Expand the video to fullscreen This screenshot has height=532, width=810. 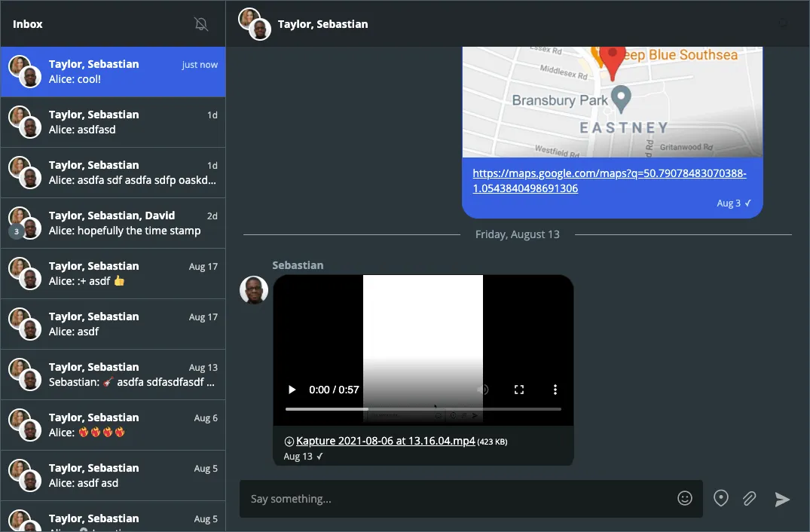[x=518, y=390]
